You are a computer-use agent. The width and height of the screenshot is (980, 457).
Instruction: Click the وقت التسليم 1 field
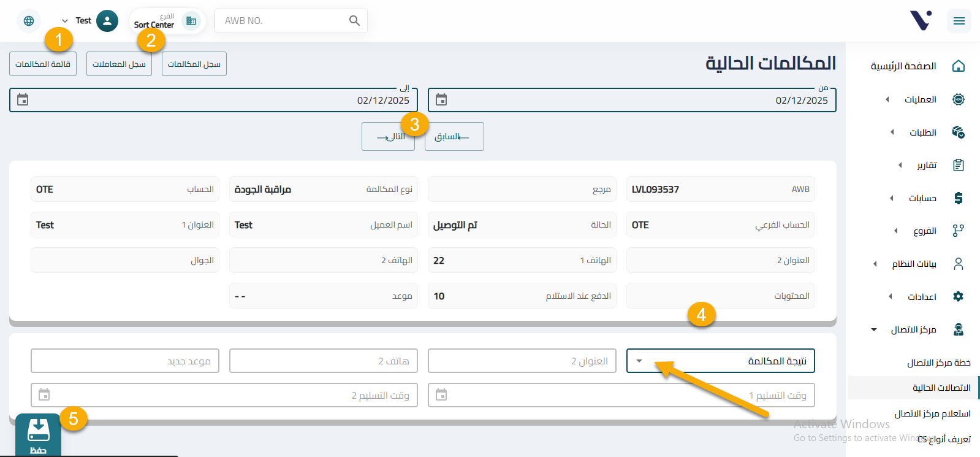tap(621, 395)
